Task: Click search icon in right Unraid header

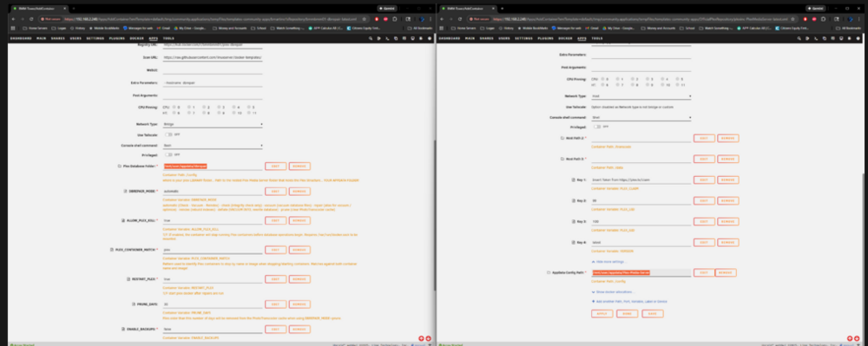Action: point(799,38)
